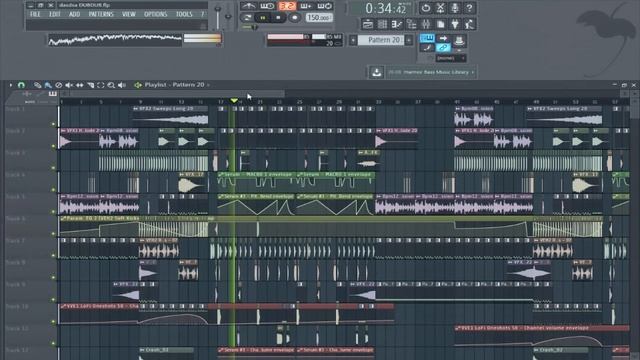Click the one-click audio recording microphone icon
This screenshot has height=360, width=640.
click(455, 8)
